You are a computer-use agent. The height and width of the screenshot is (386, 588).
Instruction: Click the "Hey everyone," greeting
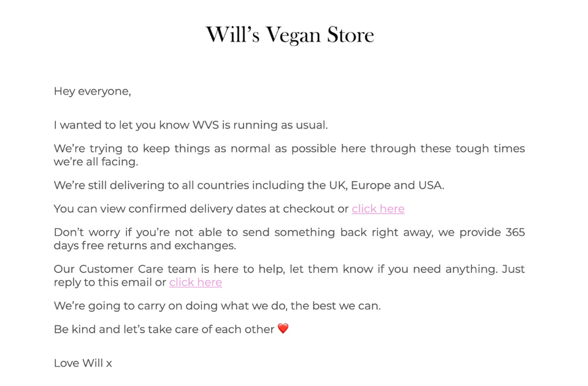click(92, 91)
